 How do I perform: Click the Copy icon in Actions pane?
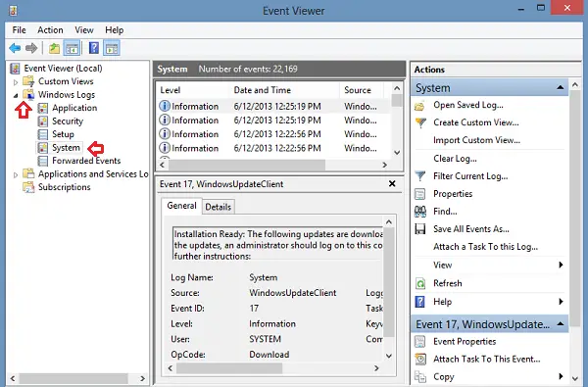[420, 376]
